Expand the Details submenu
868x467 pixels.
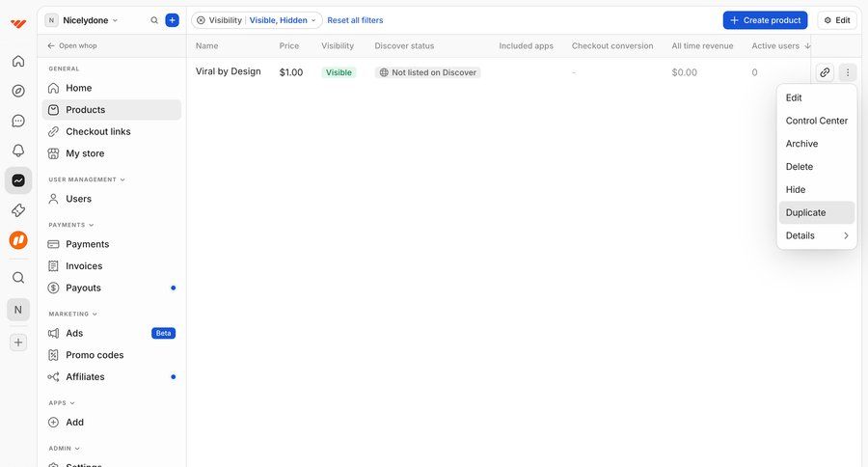coord(817,235)
